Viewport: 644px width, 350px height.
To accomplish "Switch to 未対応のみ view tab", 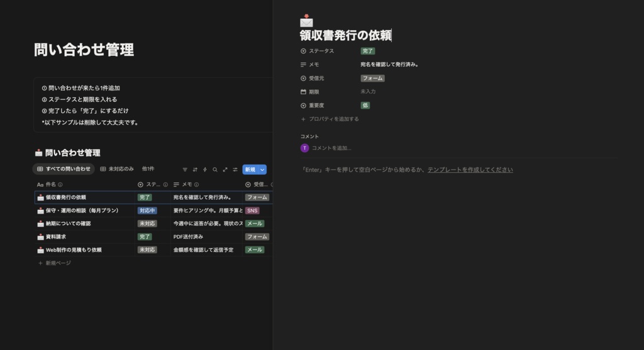I will pyautogui.click(x=117, y=169).
